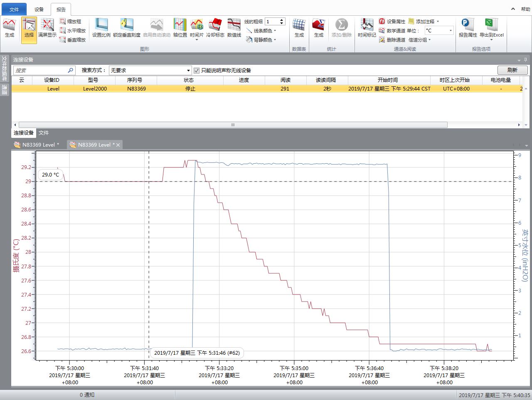532x400 pixels.
Task: Click the 锁定垂直刻度 lock vertical scale icon
Action: click(x=127, y=27)
